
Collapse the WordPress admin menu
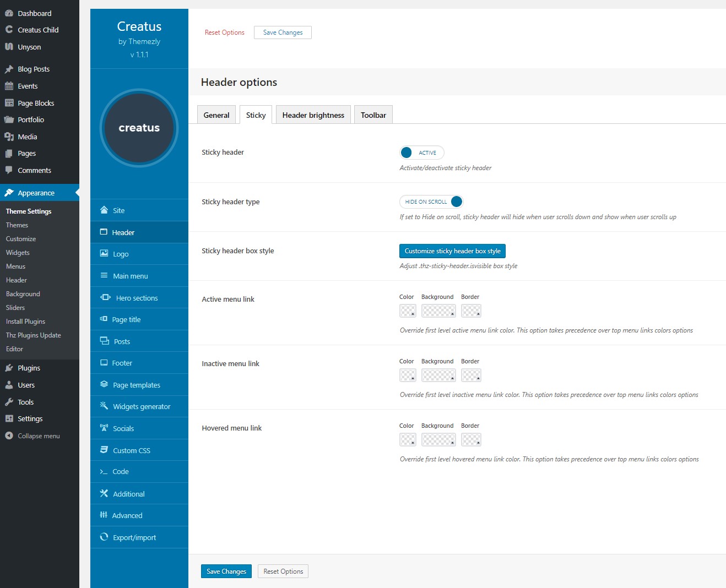(33, 435)
